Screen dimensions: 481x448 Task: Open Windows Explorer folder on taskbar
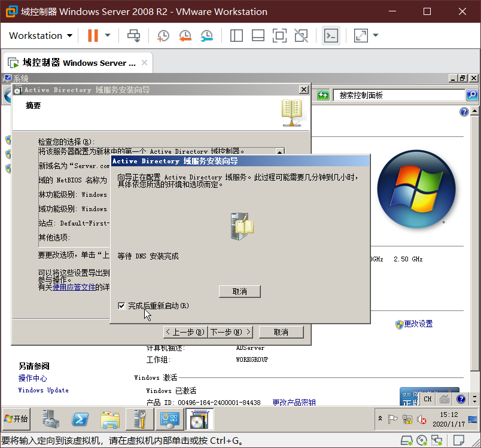[x=110, y=420]
